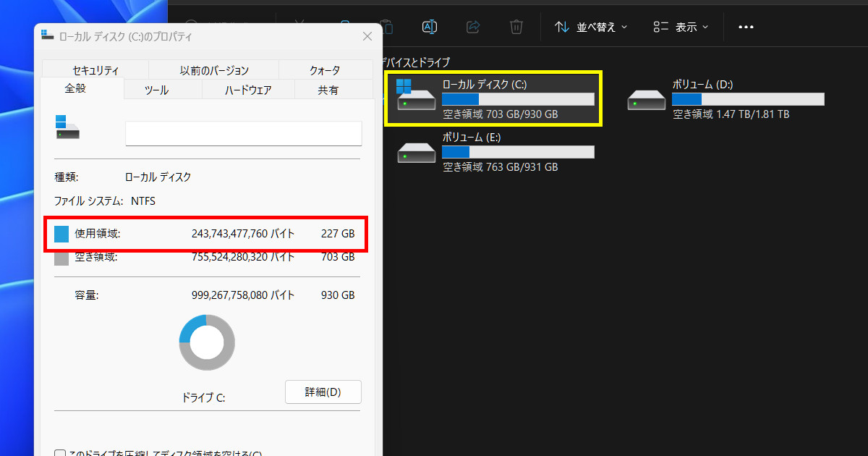Image resolution: width=868 pixels, height=456 pixels.
Task: Expand the 並べ替え sort dropdown
Action: point(591,27)
